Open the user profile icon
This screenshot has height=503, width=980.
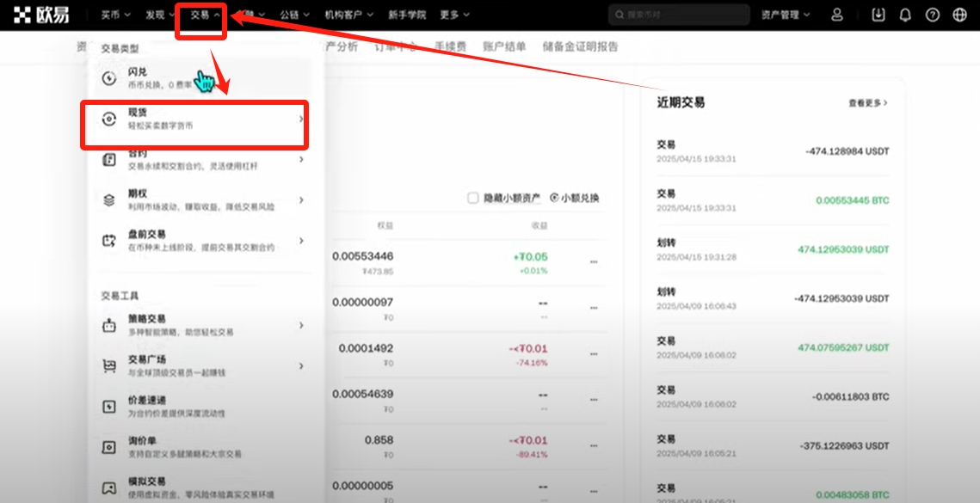pyautogui.click(x=837, y=15)
